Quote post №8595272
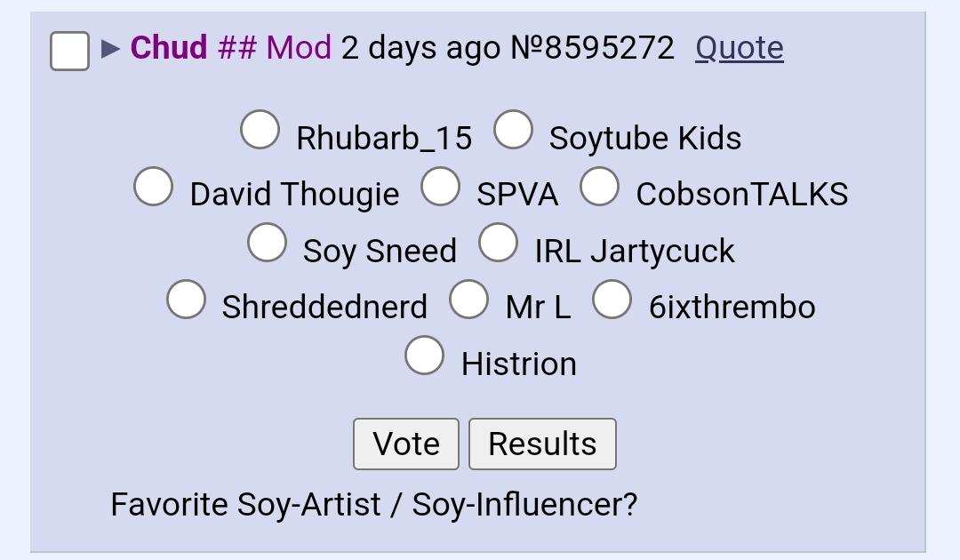This screenshot has height=560, width=960. pyautogui.click(x=739, y=48)
